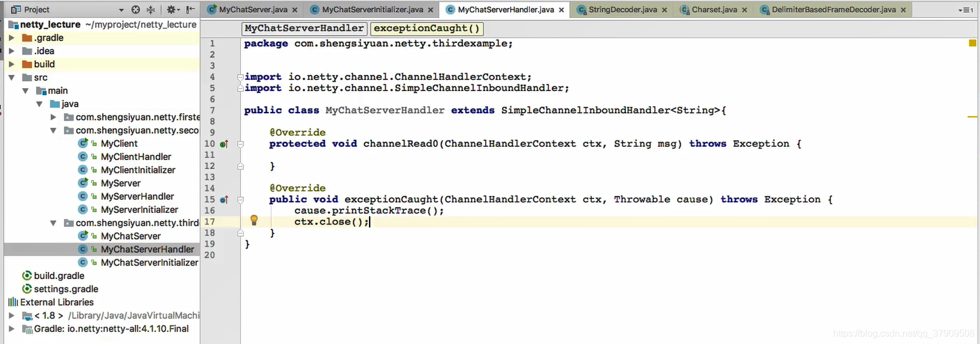Select MyServerInitializer in the project tree
Viewport: 980px width, 344px height.
[x=139, y=210]
